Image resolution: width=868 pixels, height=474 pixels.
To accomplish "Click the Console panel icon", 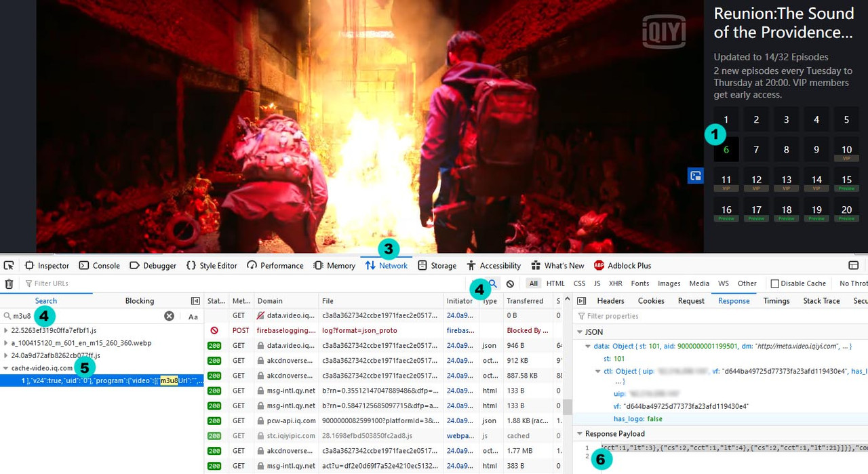I will [x=84, y=265].
